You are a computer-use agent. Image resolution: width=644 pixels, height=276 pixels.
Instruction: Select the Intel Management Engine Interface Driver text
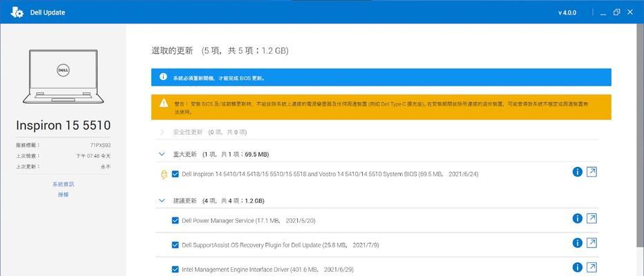pyautogui.click(x=268, y=270)
